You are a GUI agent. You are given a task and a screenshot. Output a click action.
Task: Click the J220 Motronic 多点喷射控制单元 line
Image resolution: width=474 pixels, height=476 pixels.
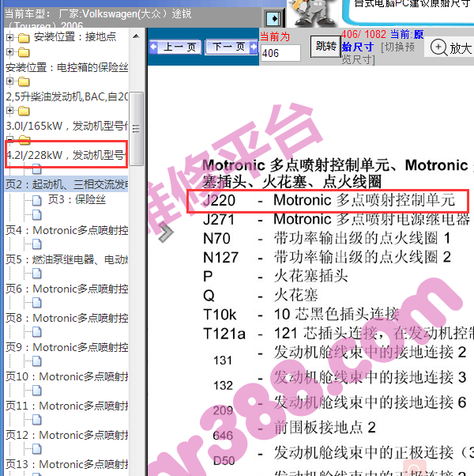pyautogui.click(x=329, y=201)
